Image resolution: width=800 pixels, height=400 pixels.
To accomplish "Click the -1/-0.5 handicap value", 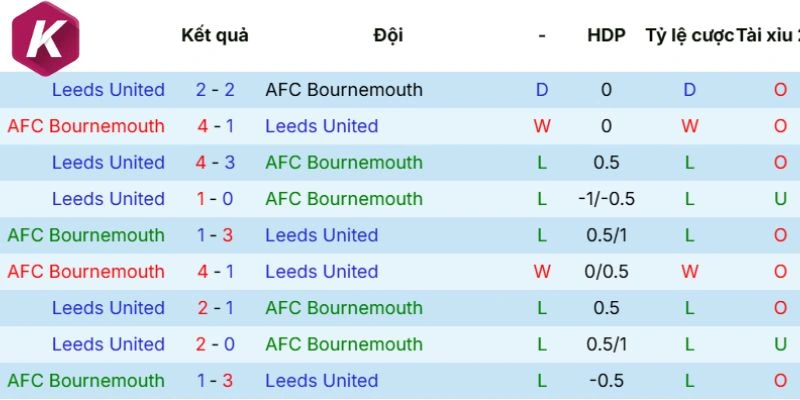I will click(x=606, y=199).
